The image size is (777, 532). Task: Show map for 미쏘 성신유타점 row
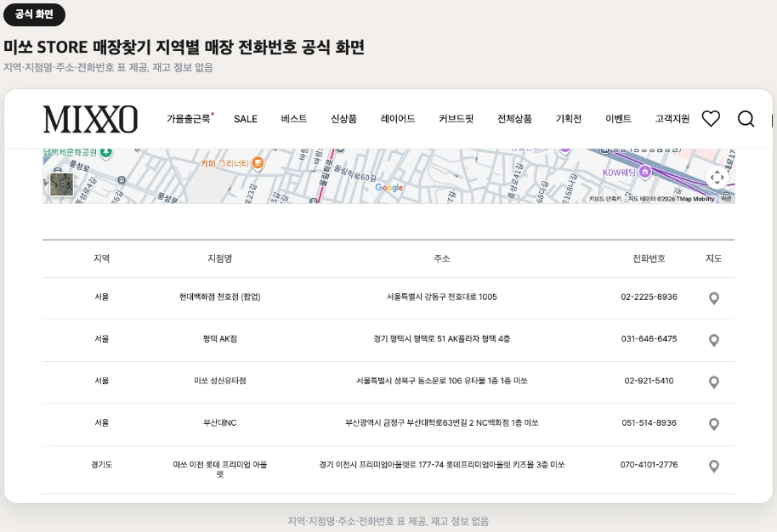[x=713, y=382]
